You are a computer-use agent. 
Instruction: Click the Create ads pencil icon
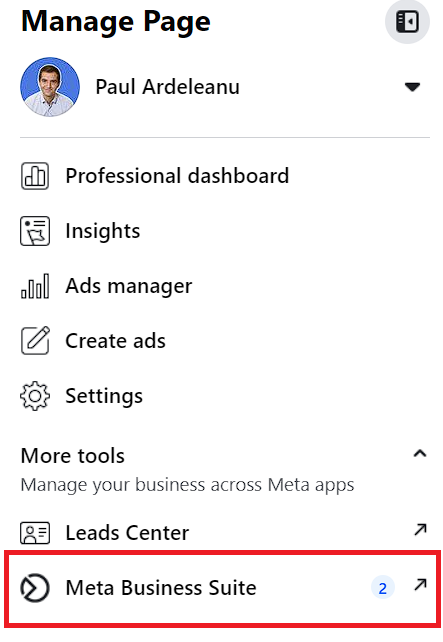(x=35, y=340)
